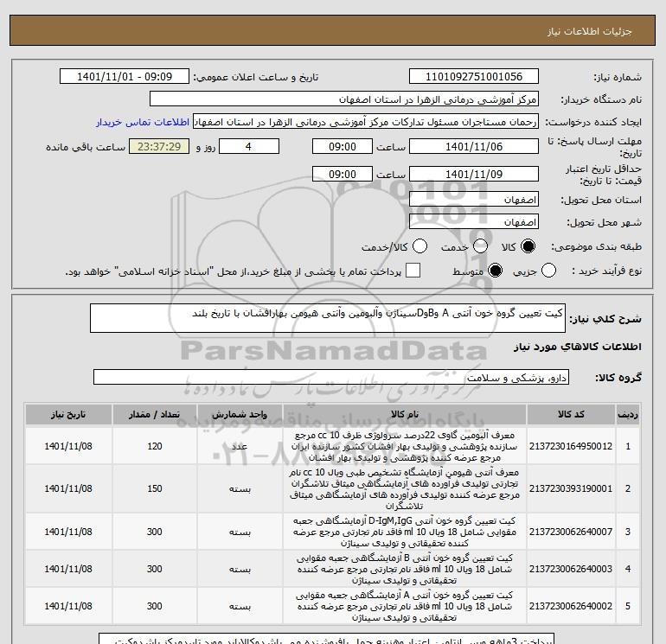Click the remaining time countdown 23:37:29
The width and height of the screenshot is (666, 644).
(159, 146)
